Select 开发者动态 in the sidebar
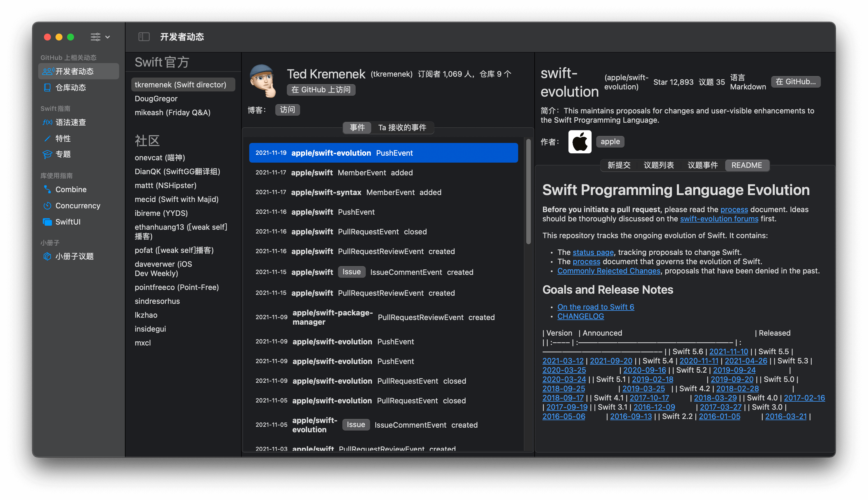Image resolution: width=868 pixels, height=500 pixels. tap(79, 71)
